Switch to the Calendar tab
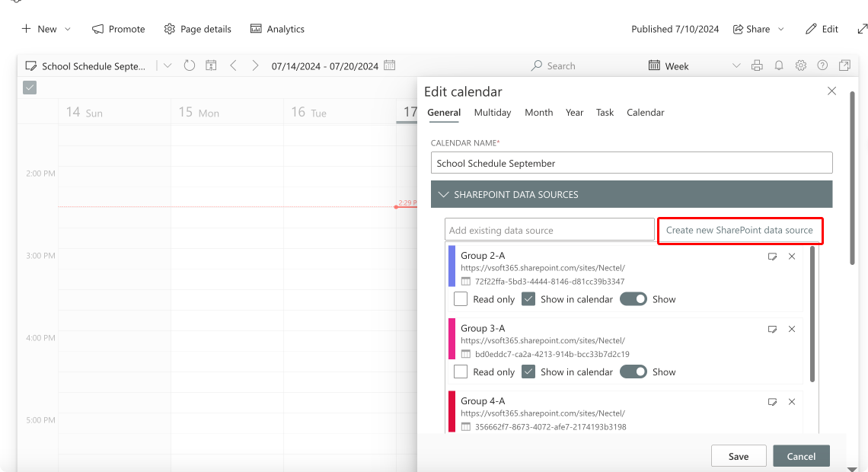This screenshot has width=868, height=472. click(x=646, y=113)
